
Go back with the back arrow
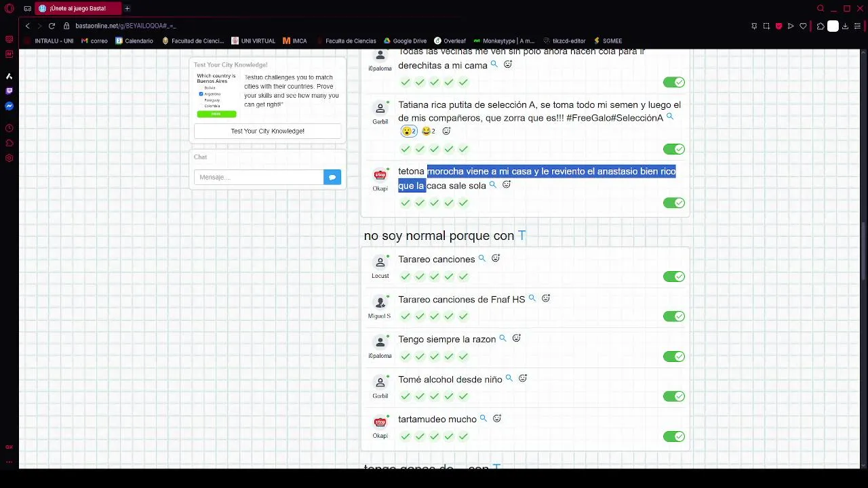click(27, 26)
